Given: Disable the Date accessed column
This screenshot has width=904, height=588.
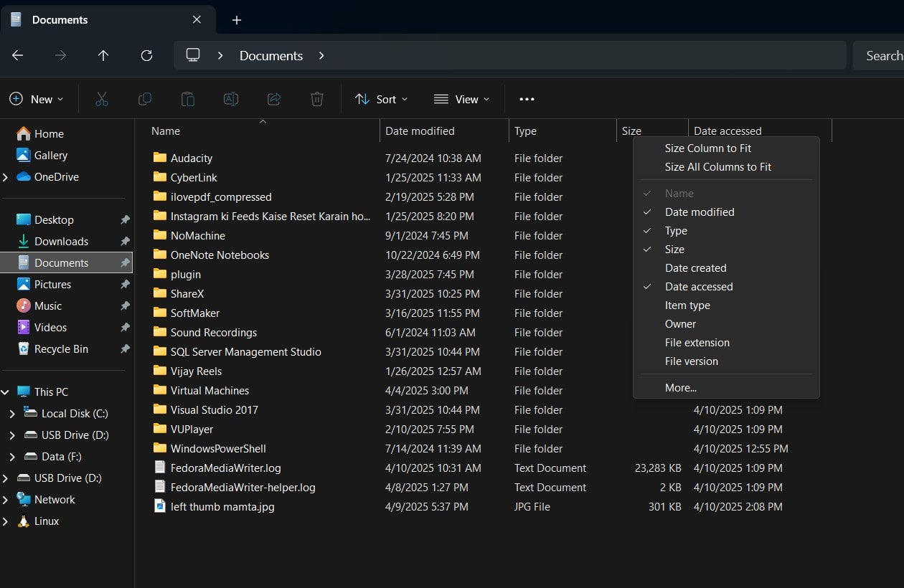Looking at the screenshot, I should click(x=698, y=286).
